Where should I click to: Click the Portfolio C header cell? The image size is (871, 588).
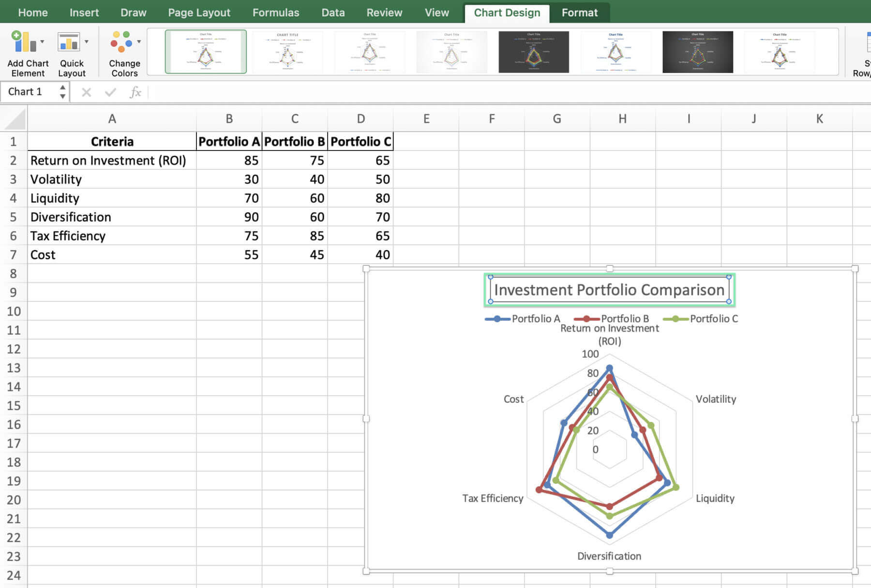pos(360,141)
